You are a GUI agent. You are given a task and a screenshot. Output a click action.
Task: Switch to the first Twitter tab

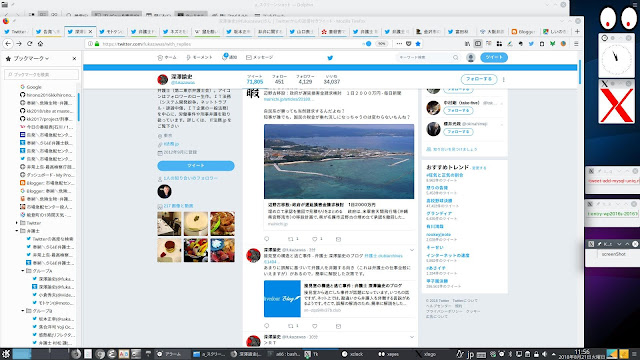coord(16,31)
